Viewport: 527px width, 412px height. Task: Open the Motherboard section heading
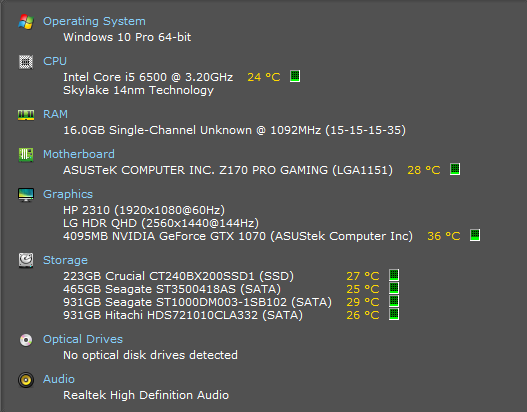[x=79, y=154]
